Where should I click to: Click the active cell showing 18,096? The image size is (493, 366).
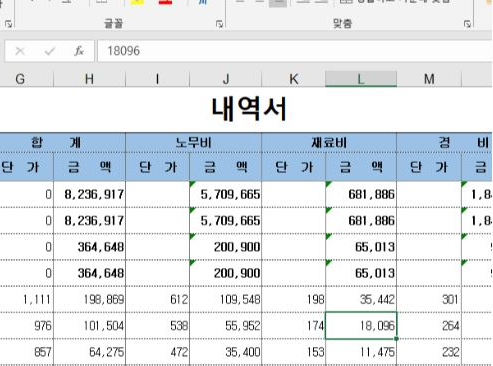[x=361, y=326]
